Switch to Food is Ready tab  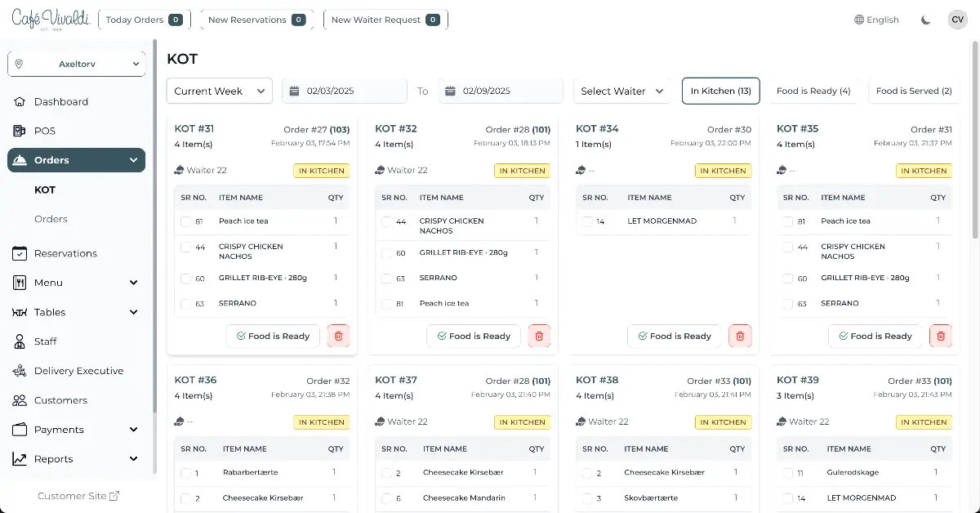813,91
